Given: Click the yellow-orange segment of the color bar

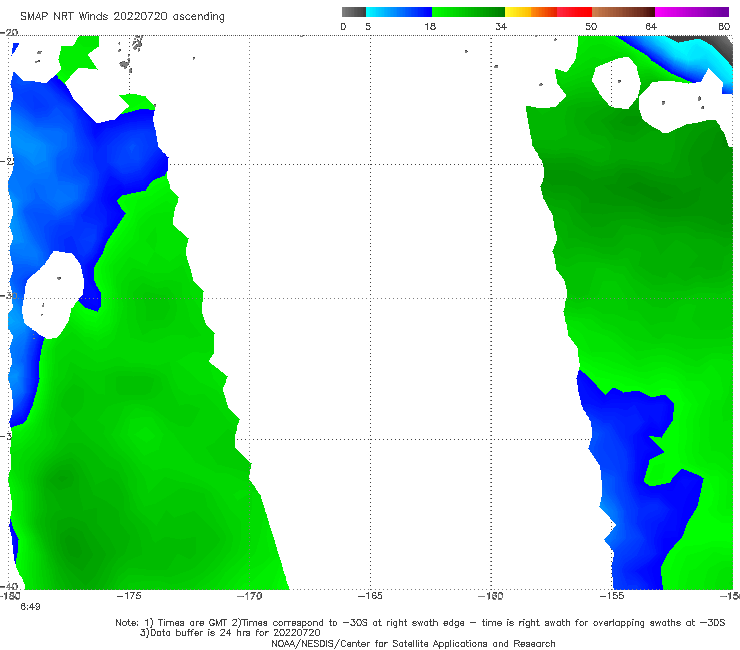Looking at the screenshot, I should click(x=530, y=12).
